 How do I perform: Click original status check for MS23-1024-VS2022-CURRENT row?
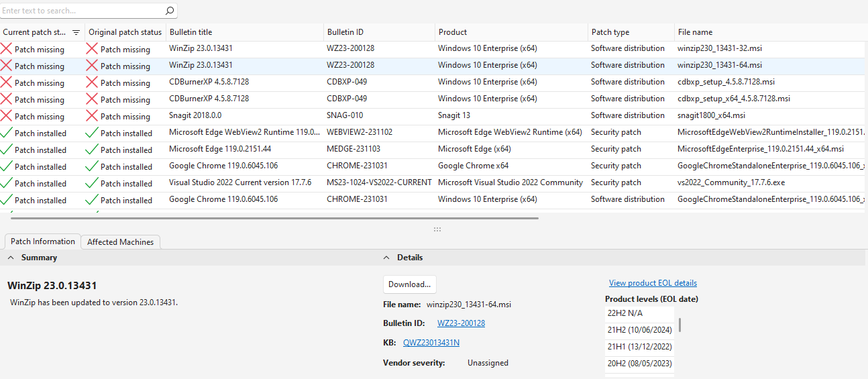click(x=92, y=182)
